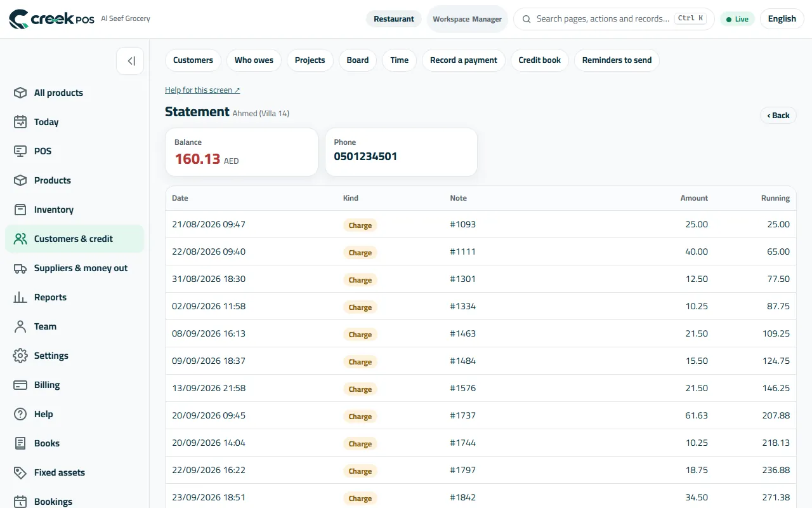Click the Billing card icon
This screenshot has height=508, width=812.
(20, 385)
